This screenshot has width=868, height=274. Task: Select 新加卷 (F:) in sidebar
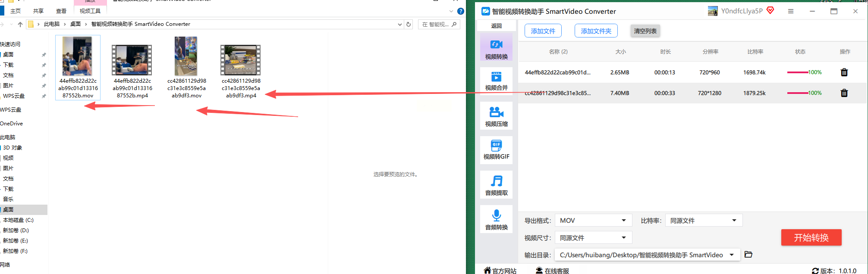pos(15,251)
